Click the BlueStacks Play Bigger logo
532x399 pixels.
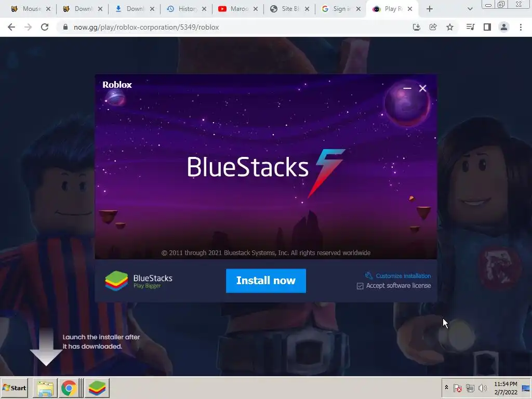pyautogui.click(x=139, y=281)
